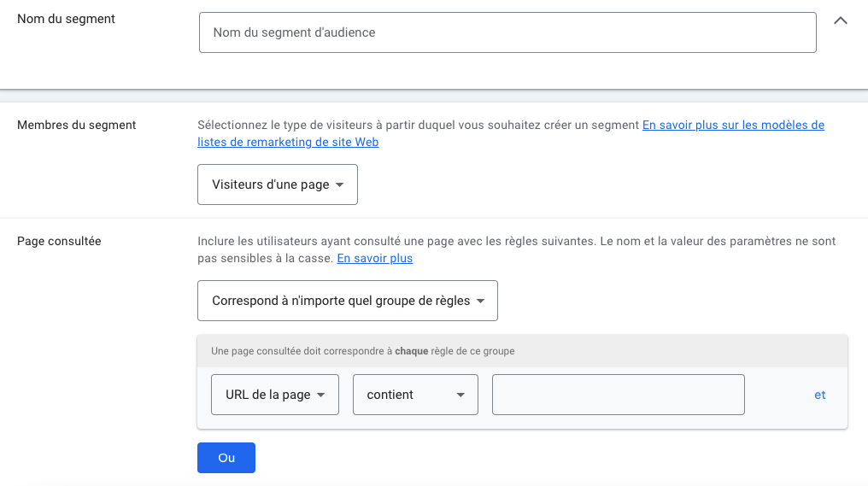The height and width of the screenshot is (486, 868).
Task: Open the remarketing list templates help link
Action: pyautogui.click(x=733, y=125)
